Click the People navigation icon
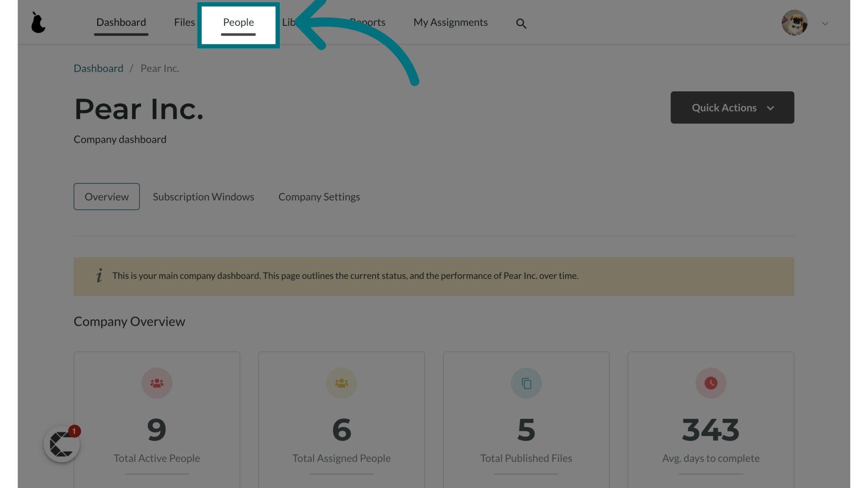 [x=238, y=22]
